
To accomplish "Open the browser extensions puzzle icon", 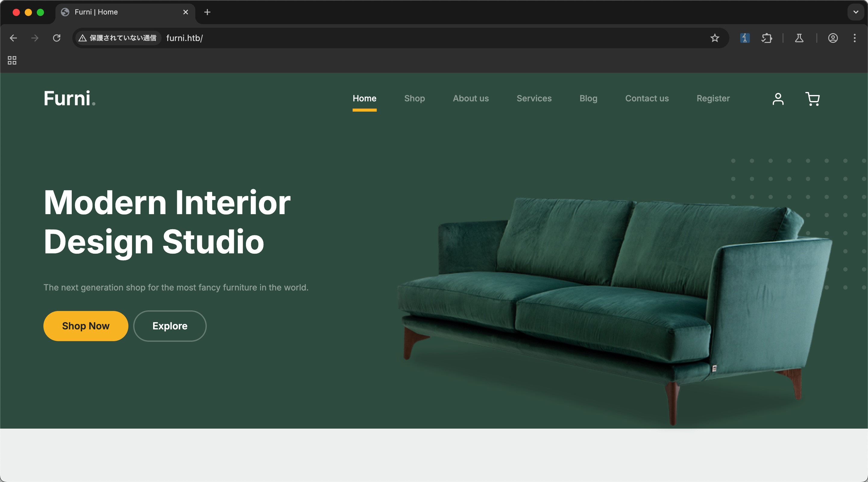I will 766,38.
